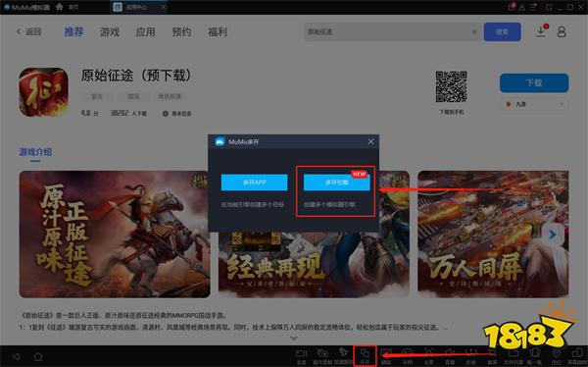This screenshot has height=367, width=588.
Task: Switch to the 推荐 tab
Action: point(73,32)
